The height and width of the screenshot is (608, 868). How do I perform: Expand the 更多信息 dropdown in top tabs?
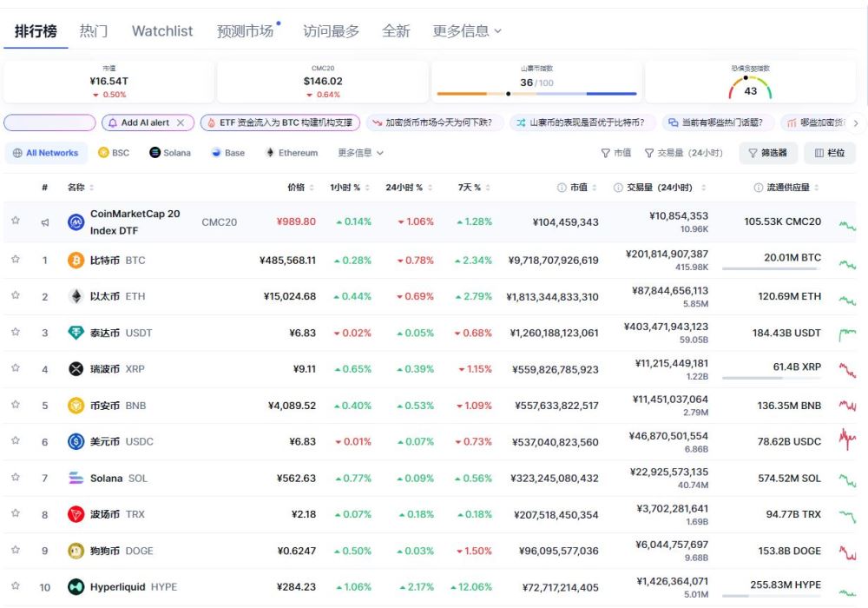click(467, 31)
